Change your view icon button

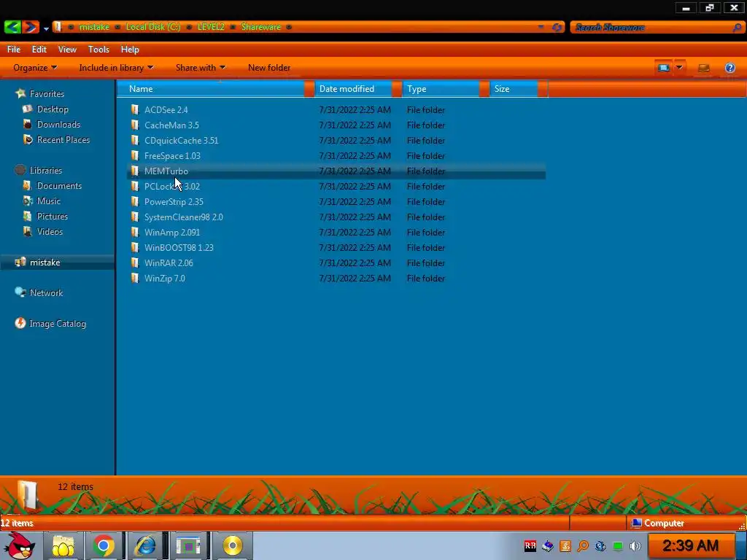pyautogui.click(x=663, y=68)
